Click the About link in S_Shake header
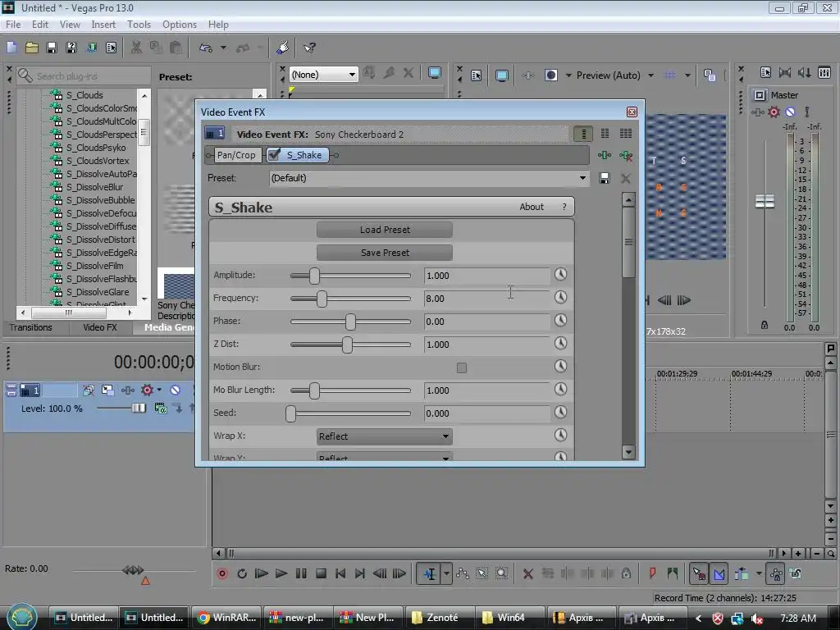 click(531, 207)
